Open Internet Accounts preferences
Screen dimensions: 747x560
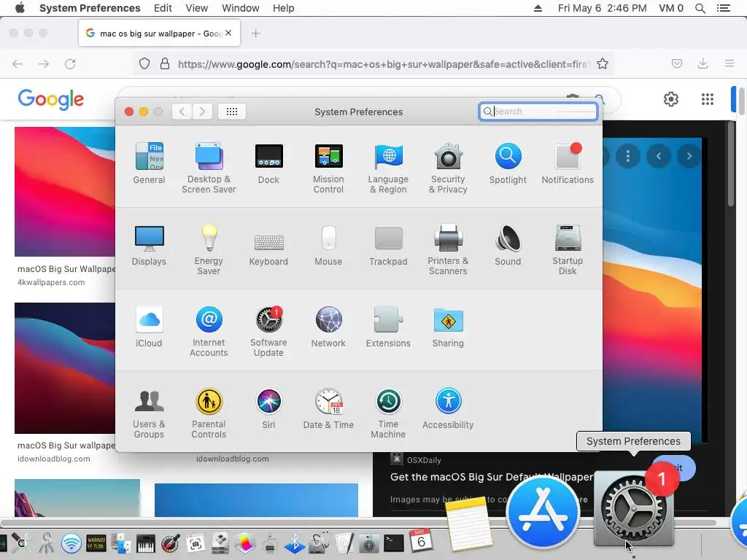tap(209, 331)
